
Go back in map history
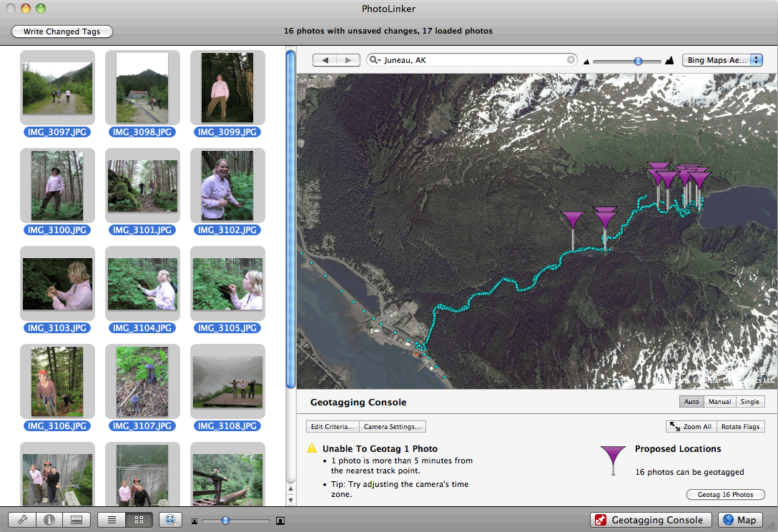[x=325, y=60]
